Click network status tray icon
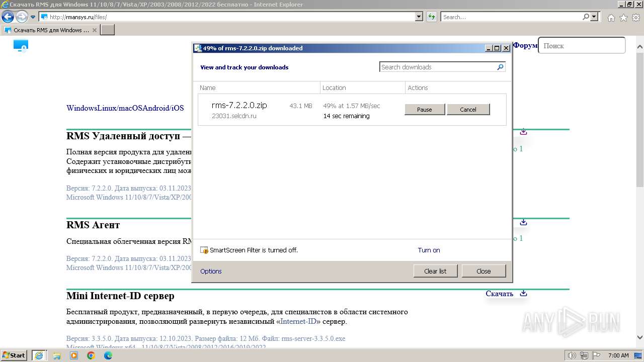The image size is (644, 362). click(584, 355)
